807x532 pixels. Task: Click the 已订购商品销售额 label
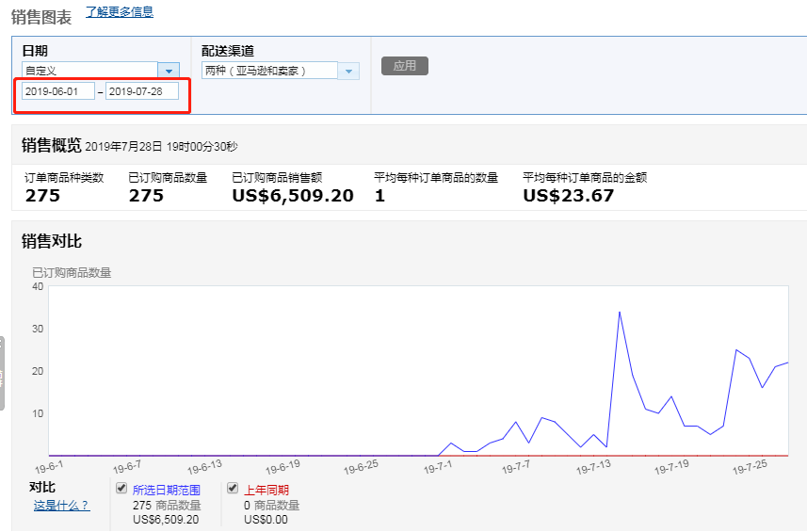(277, 178)
